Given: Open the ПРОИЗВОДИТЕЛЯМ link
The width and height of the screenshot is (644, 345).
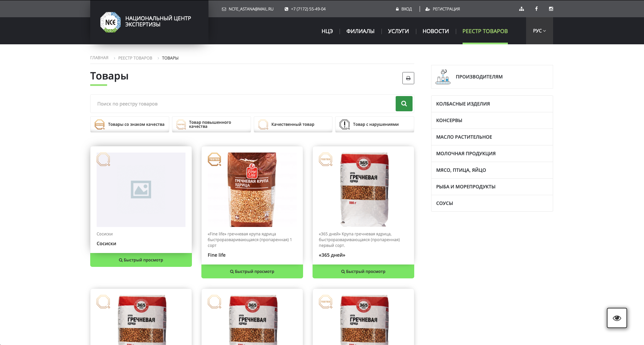Looking at the screenshot, I should coord(492,77).
